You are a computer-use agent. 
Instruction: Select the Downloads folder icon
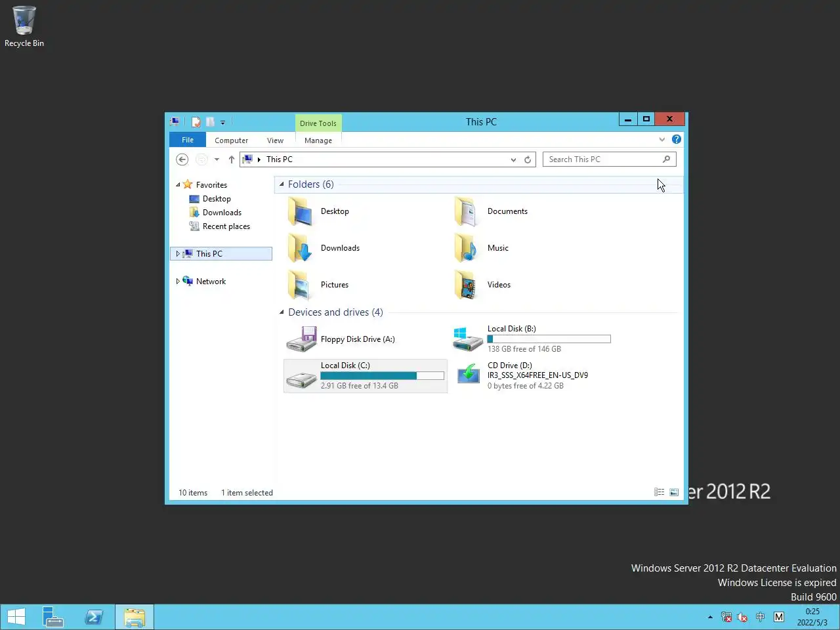point(301,248)
